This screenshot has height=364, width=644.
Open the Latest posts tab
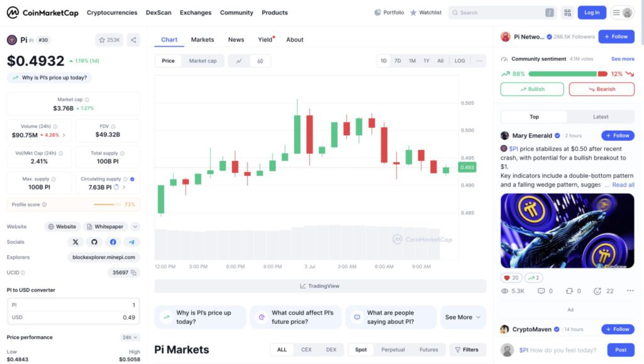[601, 117]
